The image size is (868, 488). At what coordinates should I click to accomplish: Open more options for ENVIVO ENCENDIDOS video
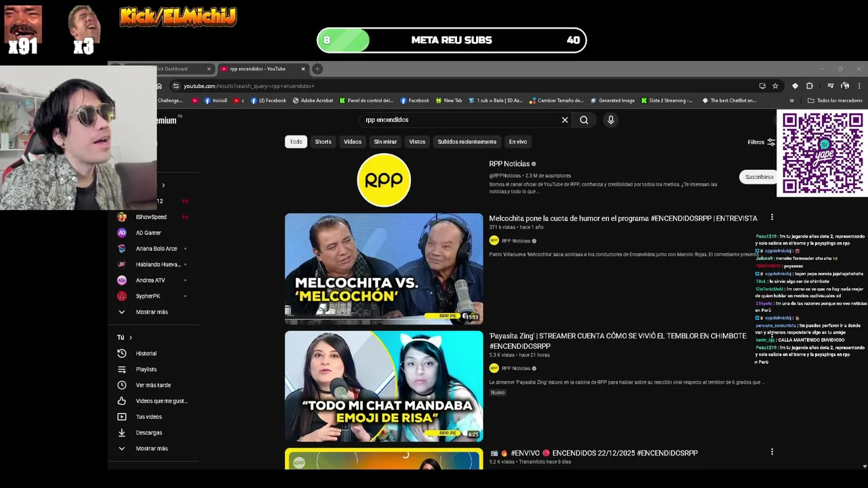pos(772,452)
